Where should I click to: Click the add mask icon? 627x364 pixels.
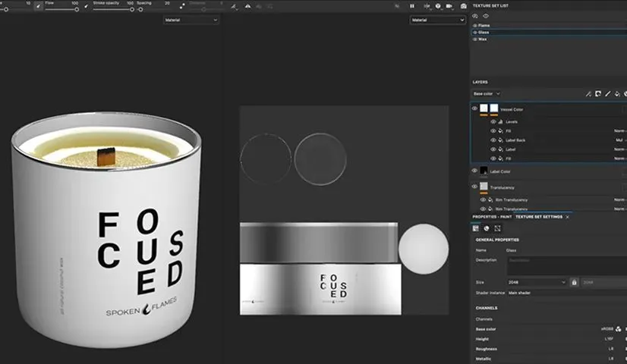pyautogui.click(x=598, y=93)
